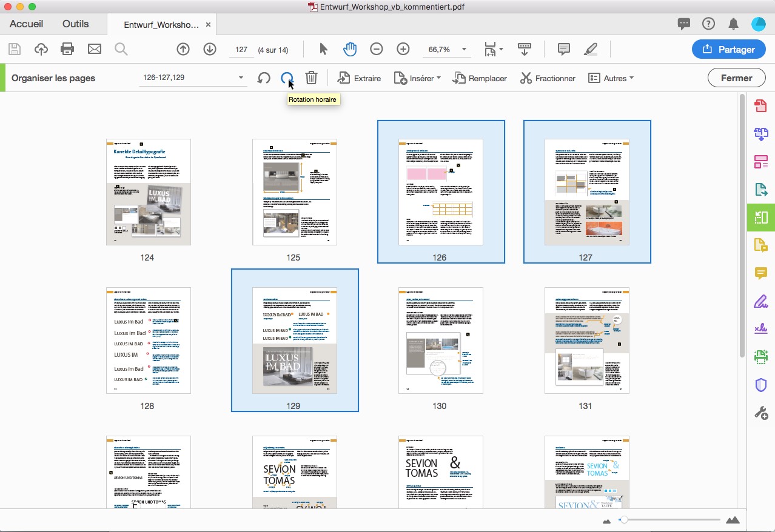
Task: Click the page number field showing 127
Action: click(x=242, y=50)
